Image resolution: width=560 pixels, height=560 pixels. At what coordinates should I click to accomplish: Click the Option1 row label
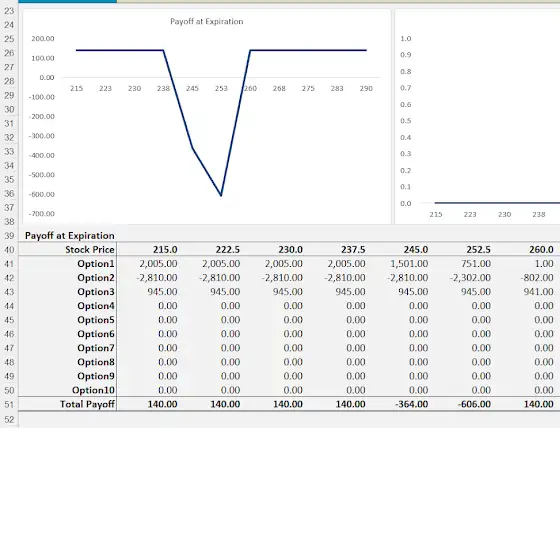pyautogui.click(x=96, y=264)
